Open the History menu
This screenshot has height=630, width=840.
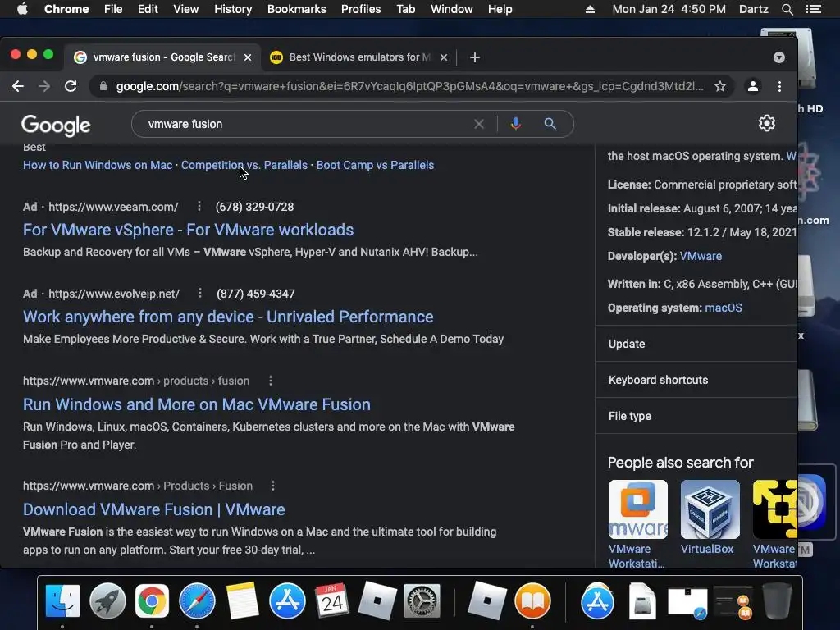233,9
